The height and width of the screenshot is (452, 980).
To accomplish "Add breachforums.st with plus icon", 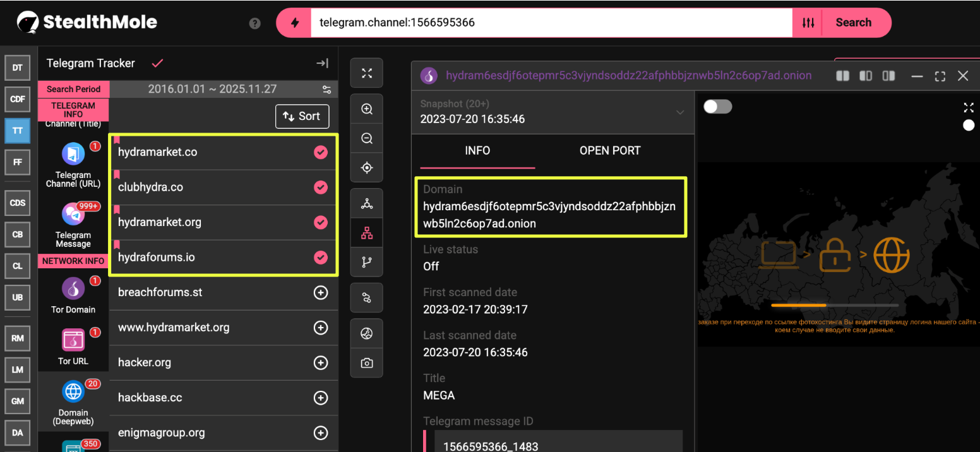I will tap(321, 293).
